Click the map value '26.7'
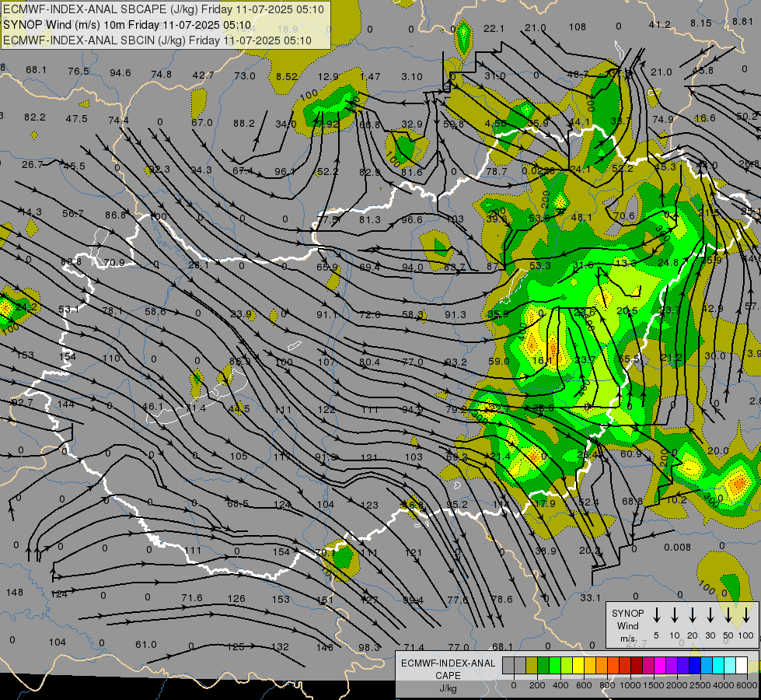The width and height of the screenshot is (761, 700). [x=33, y=165]
